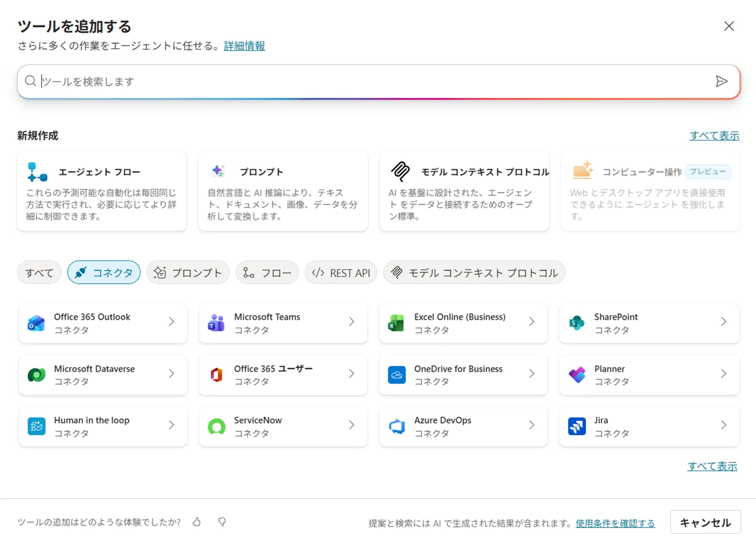Click the ServiceNow connector icon
Screen dimensions: 756x542
(x=216, y=426)
